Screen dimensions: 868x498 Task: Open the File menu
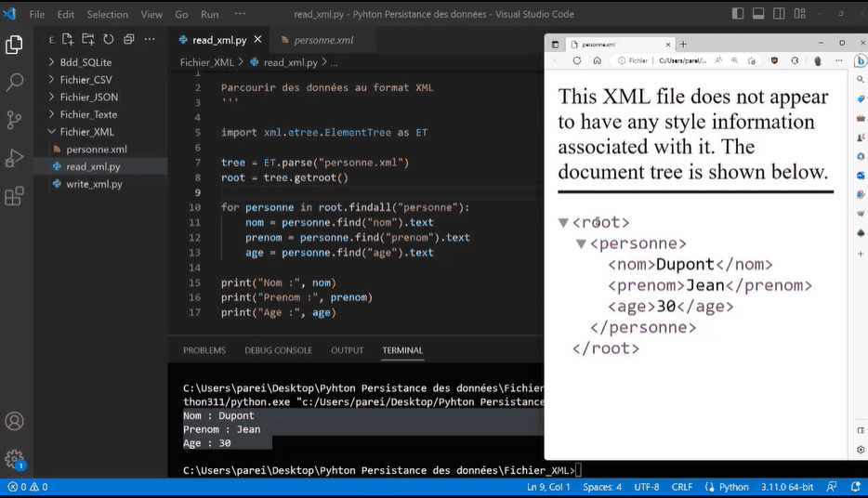point(37,14)
